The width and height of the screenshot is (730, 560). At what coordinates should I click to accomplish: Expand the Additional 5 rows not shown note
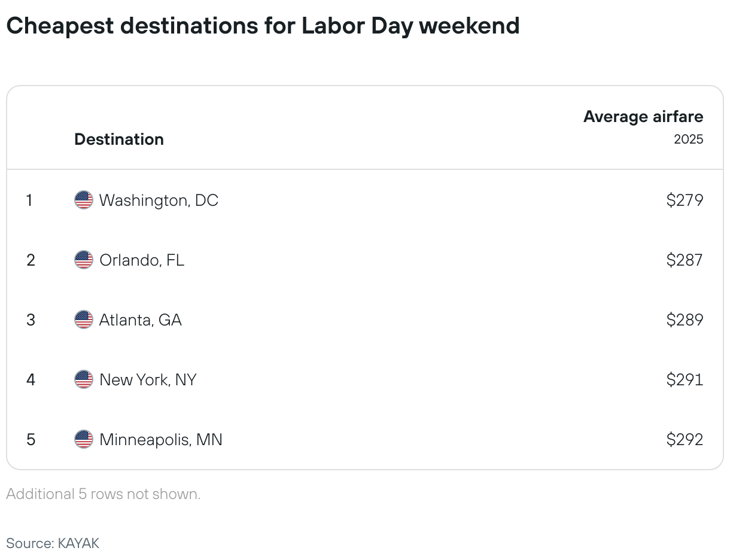point(104,494)
